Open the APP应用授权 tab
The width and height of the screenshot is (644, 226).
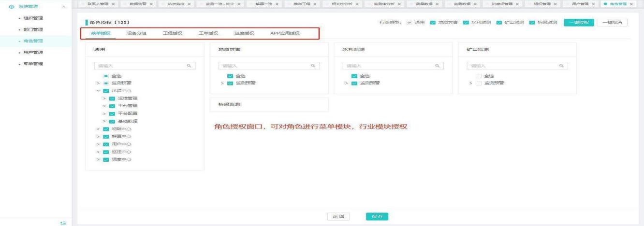284,33
